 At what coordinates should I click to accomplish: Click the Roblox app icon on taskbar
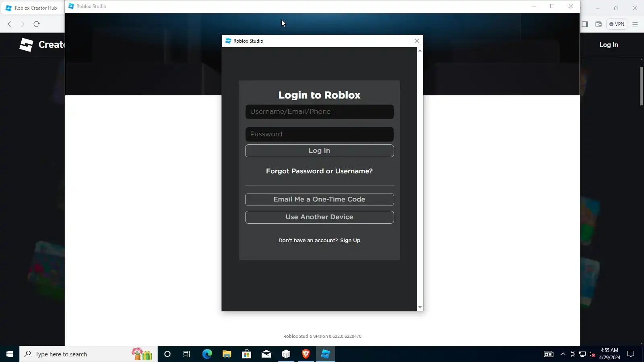tap(286, 354)
